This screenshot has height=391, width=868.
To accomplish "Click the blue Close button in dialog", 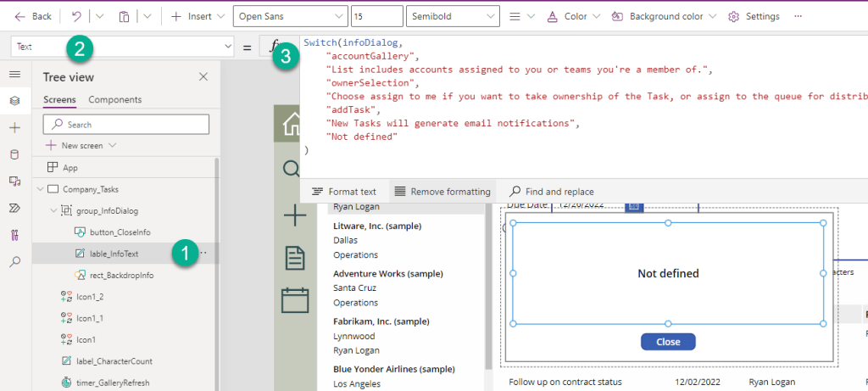I will coord(668,342).
